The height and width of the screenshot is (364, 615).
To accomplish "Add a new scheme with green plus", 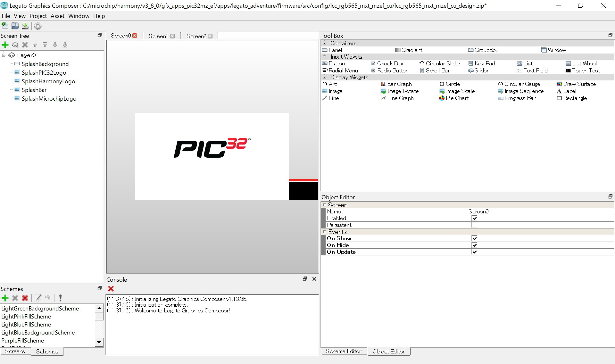I will coord(5,298).
